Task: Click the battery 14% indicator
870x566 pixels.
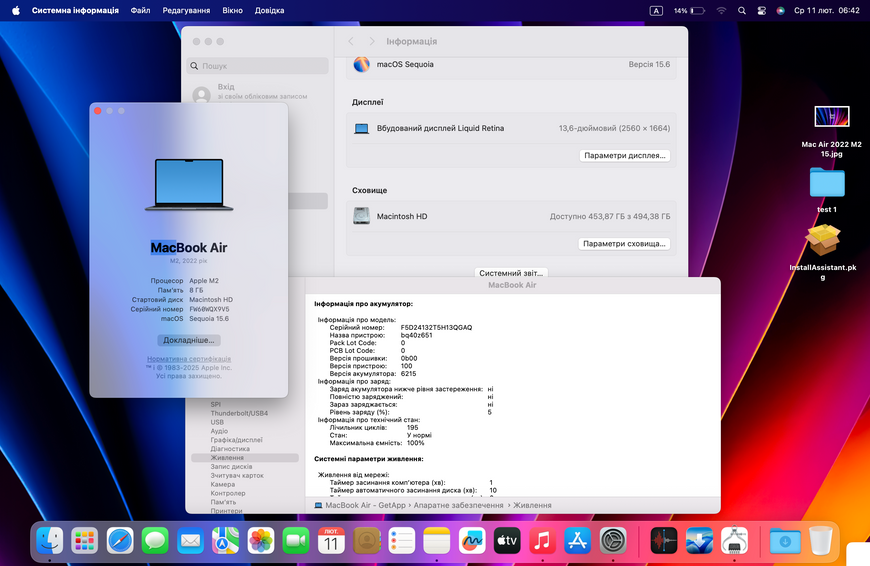Action: [689, 11]
